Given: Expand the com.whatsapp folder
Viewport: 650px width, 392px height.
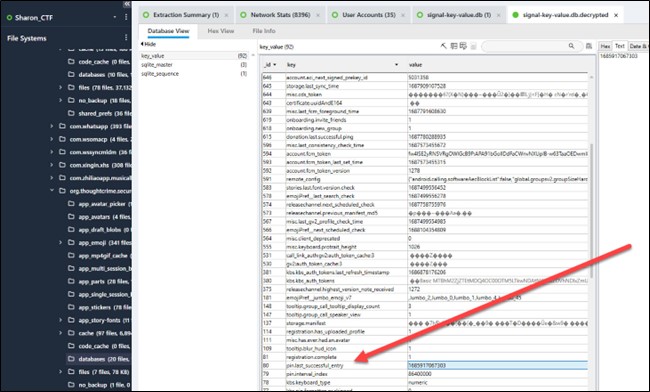Looking at the screenshot, I should point(51,126).
